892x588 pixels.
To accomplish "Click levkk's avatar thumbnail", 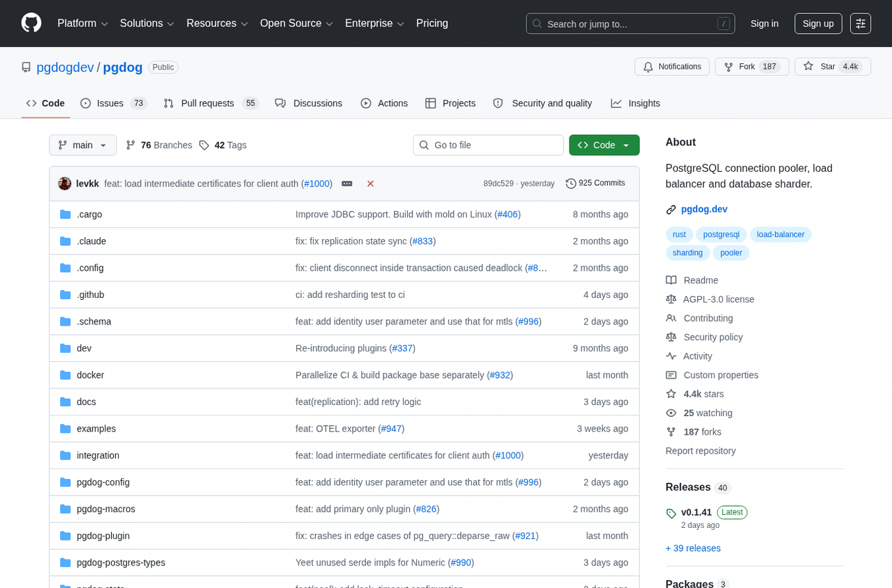I will pos(65,184).
